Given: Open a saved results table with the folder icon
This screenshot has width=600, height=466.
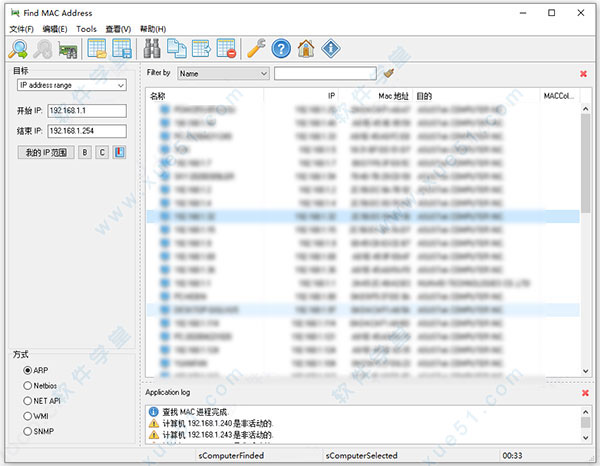Looking at the screenshot, I should [x=97, y=49].
